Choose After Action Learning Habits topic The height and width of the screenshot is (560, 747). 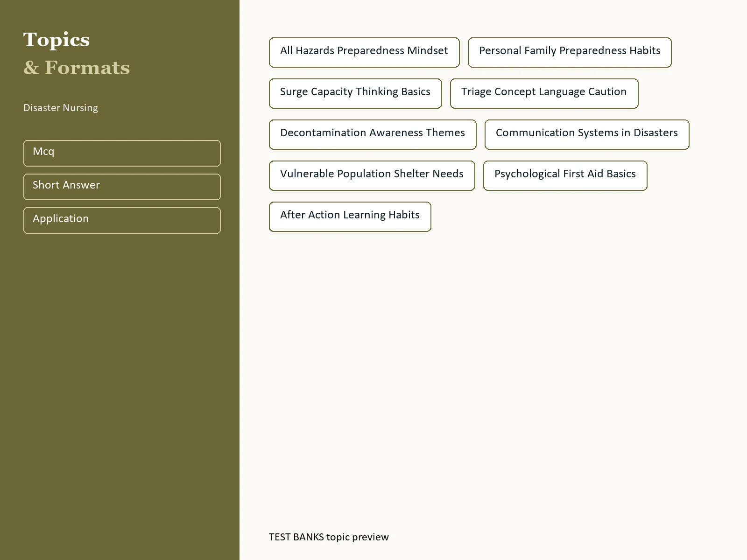[x=350, y=217]
